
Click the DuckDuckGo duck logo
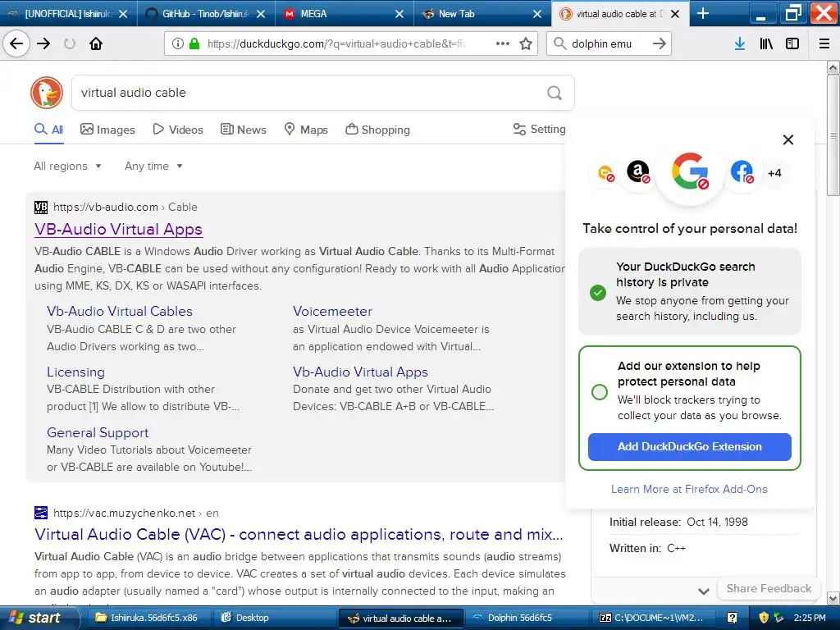(x=47, y=93)
